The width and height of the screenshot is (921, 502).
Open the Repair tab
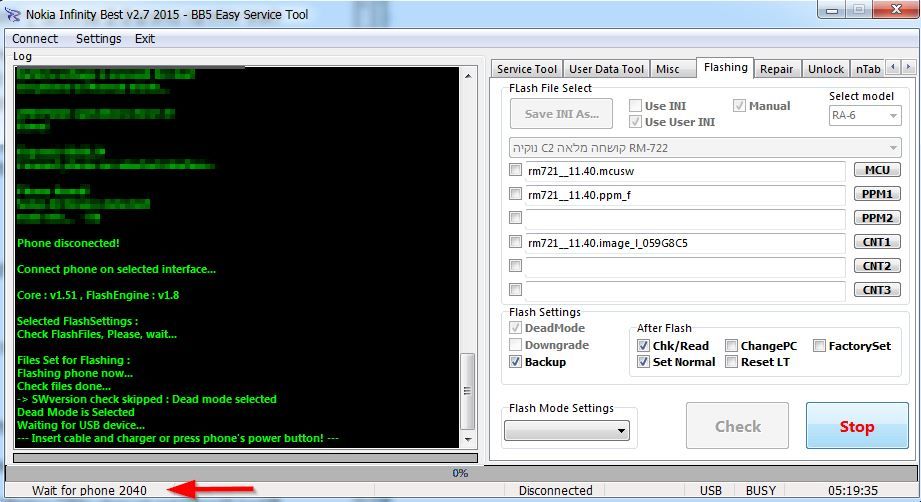pyautogui.click(x=777, y=69)
